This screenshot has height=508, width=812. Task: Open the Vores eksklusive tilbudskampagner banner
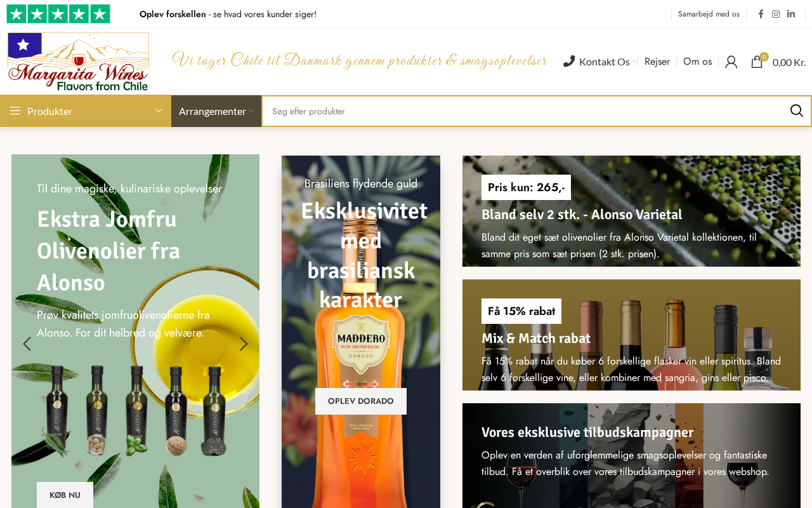(631, 455)
